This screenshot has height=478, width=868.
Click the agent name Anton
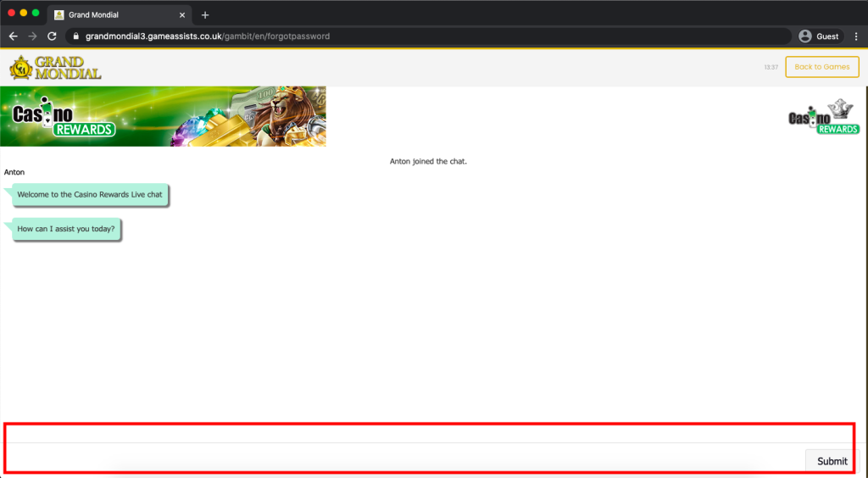point(14,172)
